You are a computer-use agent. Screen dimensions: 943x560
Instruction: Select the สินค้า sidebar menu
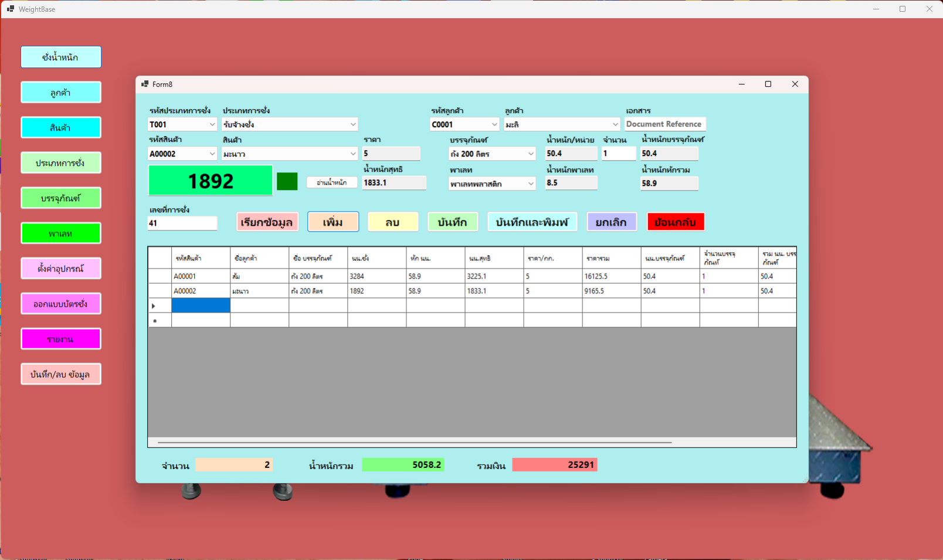pyautogui.click(x=61, y=128)
